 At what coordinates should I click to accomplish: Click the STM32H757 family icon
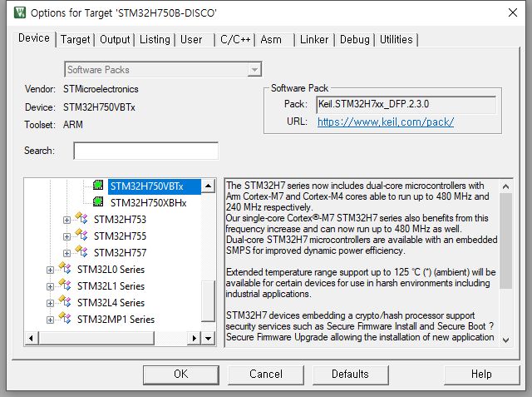pos(81,251)
